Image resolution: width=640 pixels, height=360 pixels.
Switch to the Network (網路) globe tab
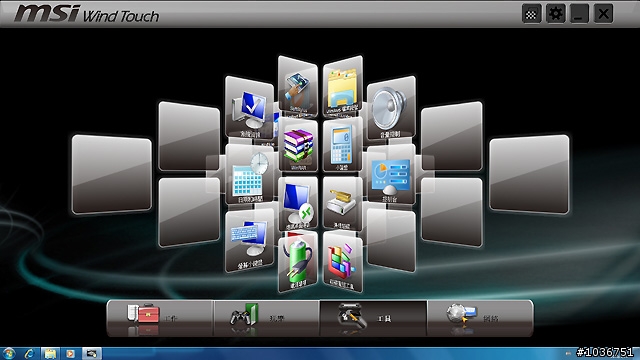480,318
